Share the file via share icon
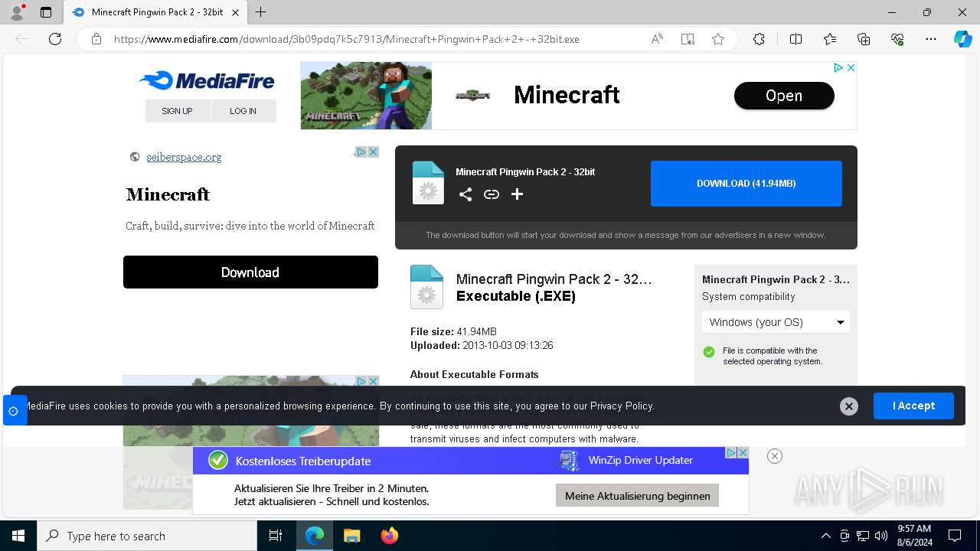The image size is (980, 551). [465, 194]
